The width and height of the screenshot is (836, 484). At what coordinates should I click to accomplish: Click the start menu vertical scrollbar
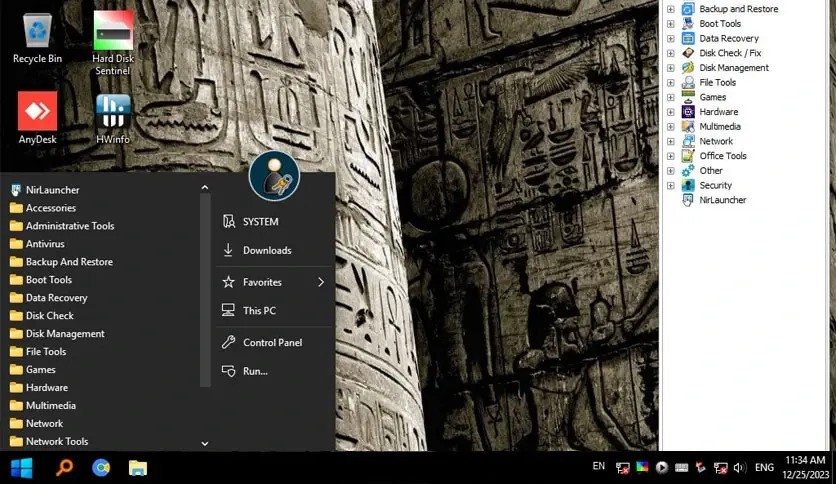click(205, 291)
